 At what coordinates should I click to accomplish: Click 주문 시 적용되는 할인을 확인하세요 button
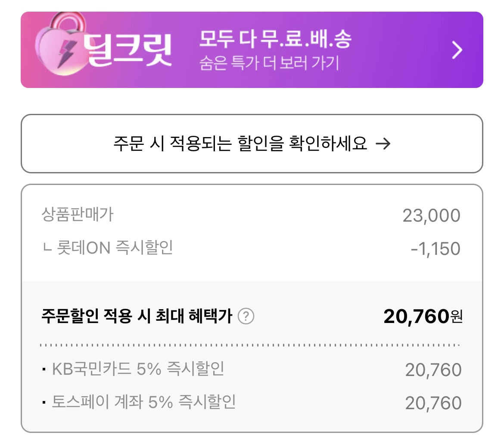pyautogui.click(x=252, y=144)
